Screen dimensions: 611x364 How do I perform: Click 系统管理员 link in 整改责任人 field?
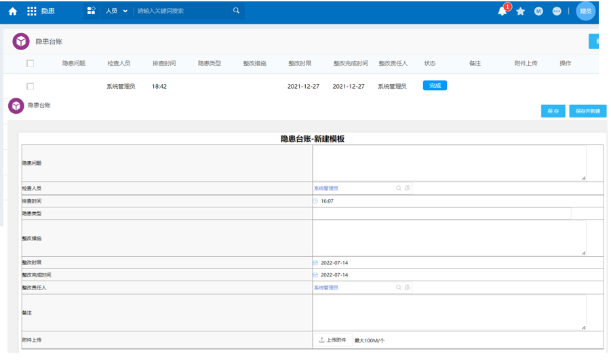point(326,287)
